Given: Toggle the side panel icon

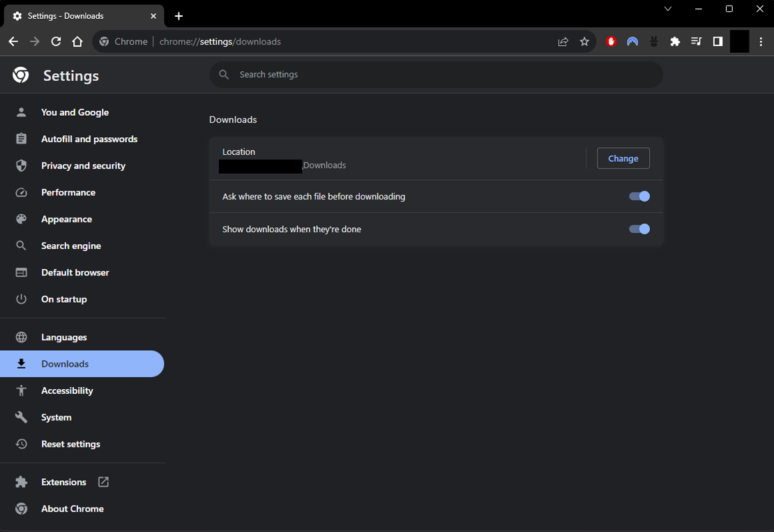Looking at the screenshot, I should pyautogui.click(x=718, y=42).
